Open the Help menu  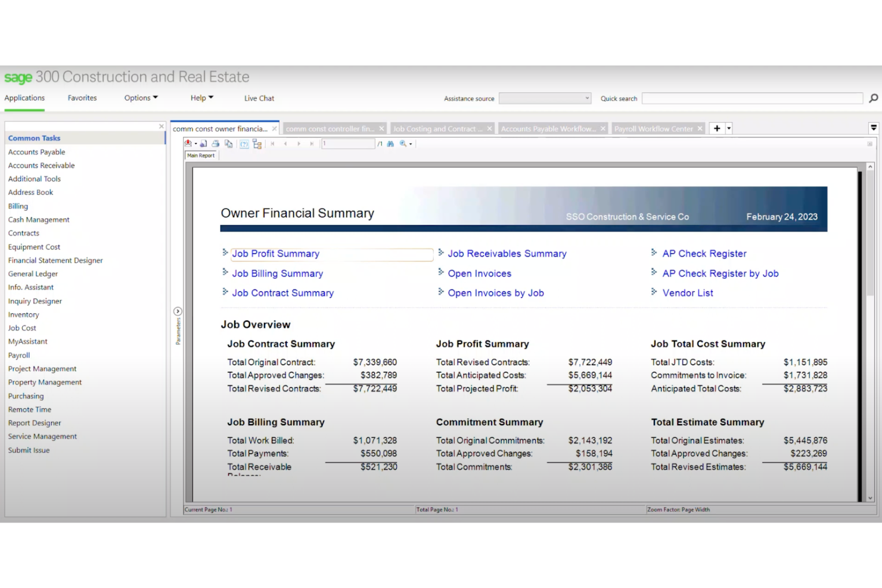[201, 98]
